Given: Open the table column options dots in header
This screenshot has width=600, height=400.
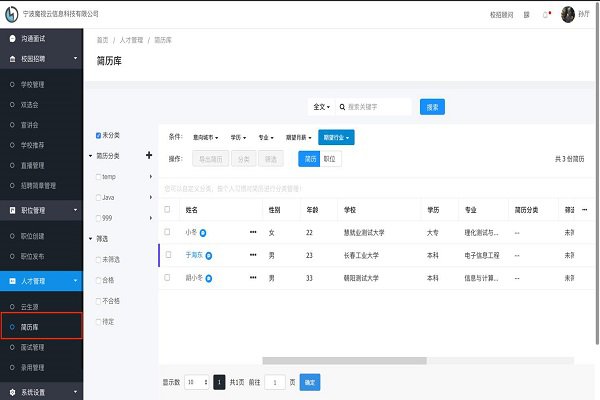Looking at the screenshot, I should [584, 210].
